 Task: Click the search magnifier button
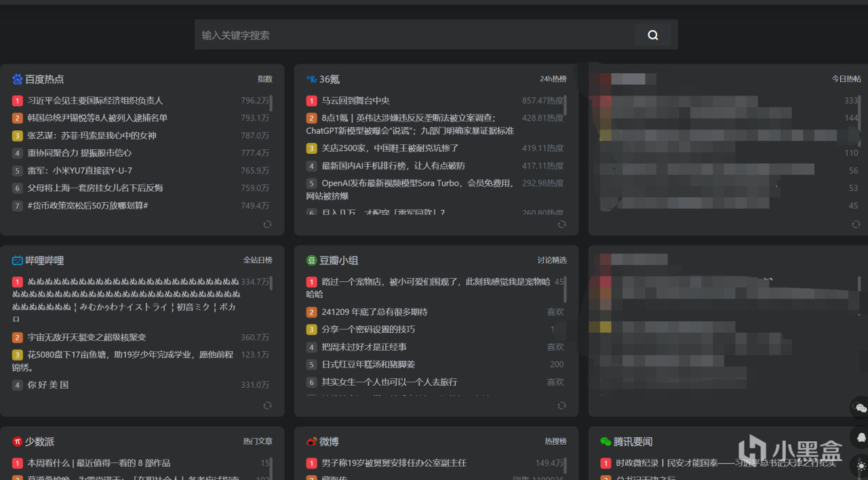coord(652,35)
